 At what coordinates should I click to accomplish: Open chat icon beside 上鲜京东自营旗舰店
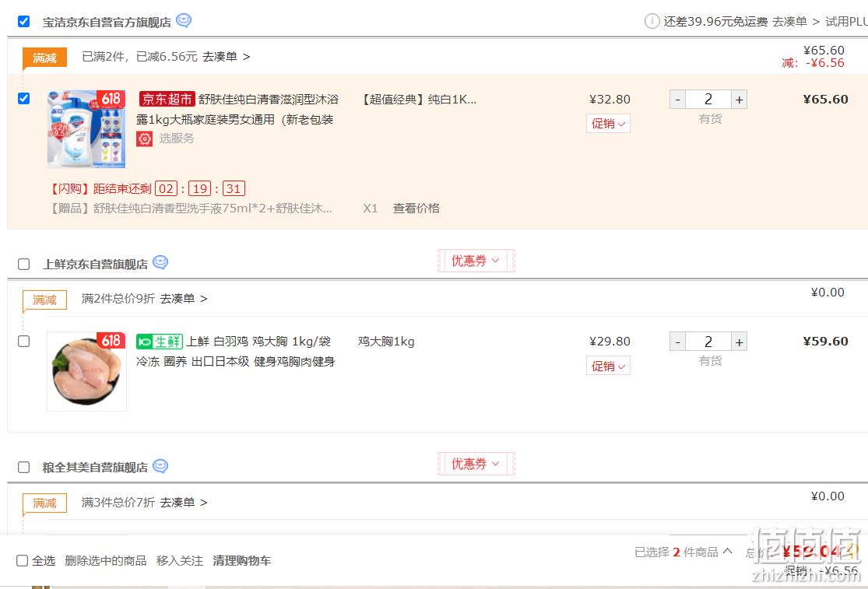[160, 262]
